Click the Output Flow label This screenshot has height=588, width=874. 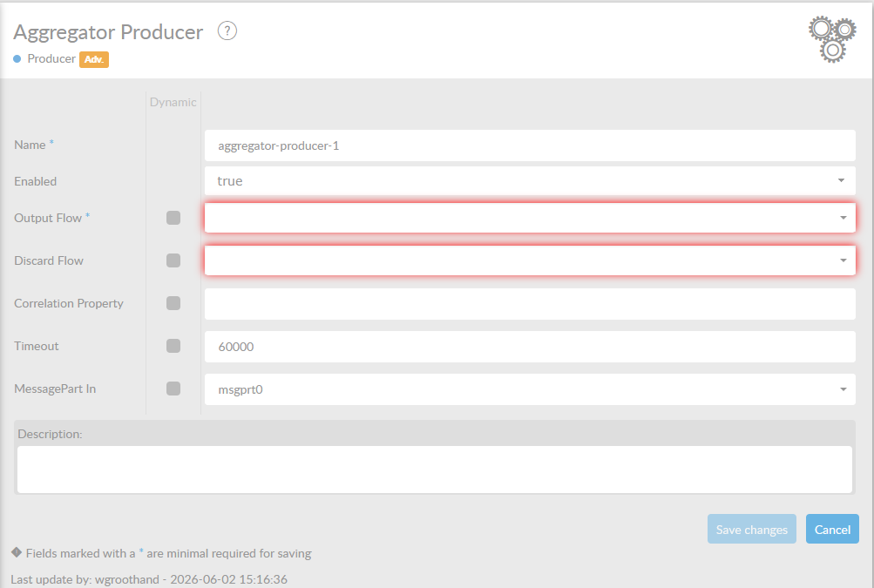pos(48,218)
